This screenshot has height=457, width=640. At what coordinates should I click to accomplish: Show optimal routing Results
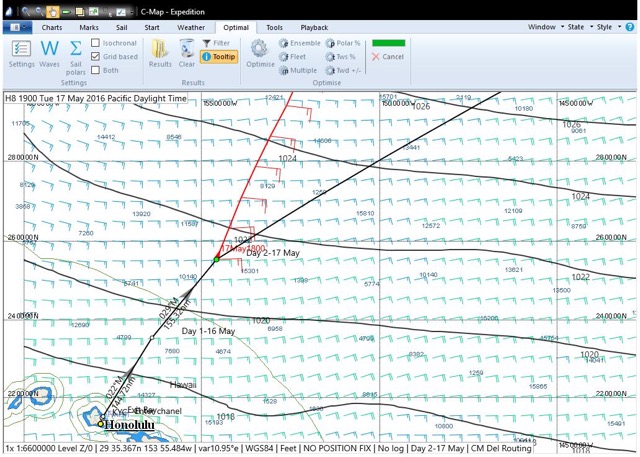pyautogui.click(x=160, y=52)
